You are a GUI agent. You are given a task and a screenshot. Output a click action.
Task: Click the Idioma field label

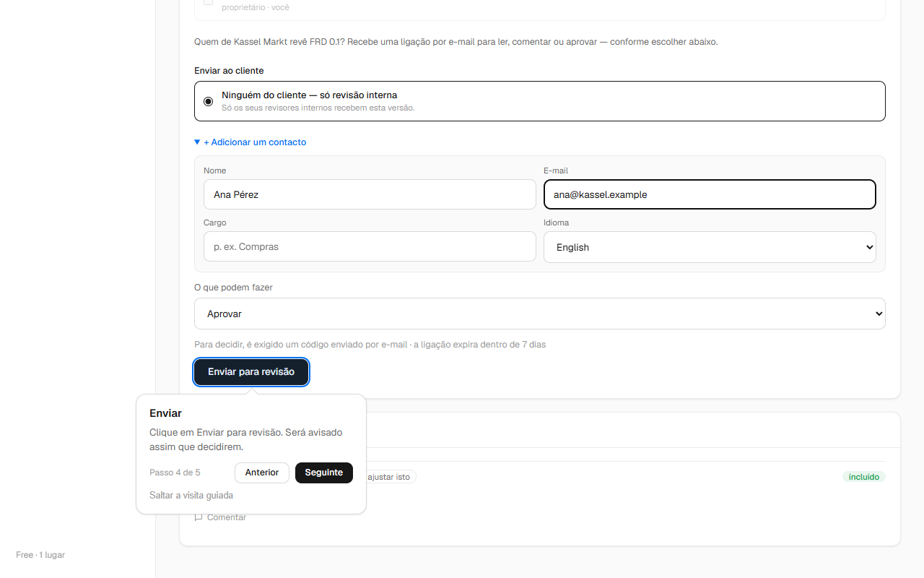(x=556, y=223)
